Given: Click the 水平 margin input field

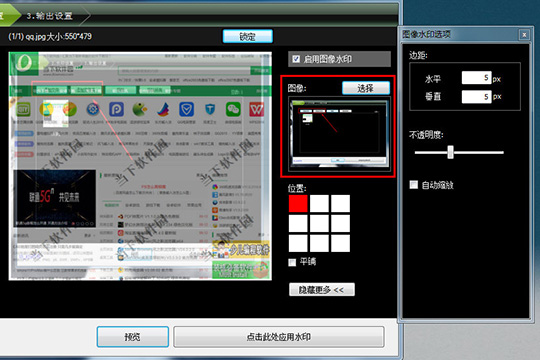Looking at the screenshot, I should pyautogui.click(x=476, y=78).
